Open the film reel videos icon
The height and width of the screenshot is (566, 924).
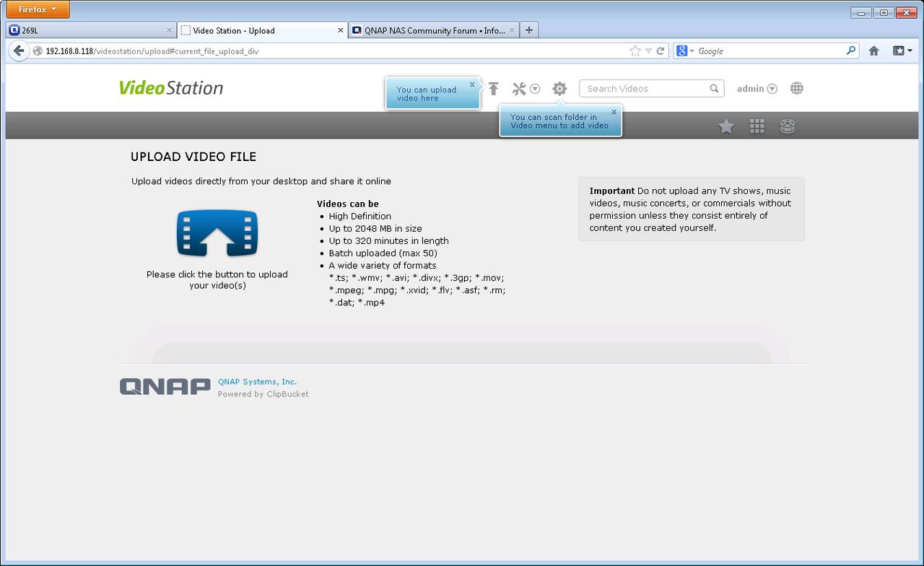(x=788, y=126)
